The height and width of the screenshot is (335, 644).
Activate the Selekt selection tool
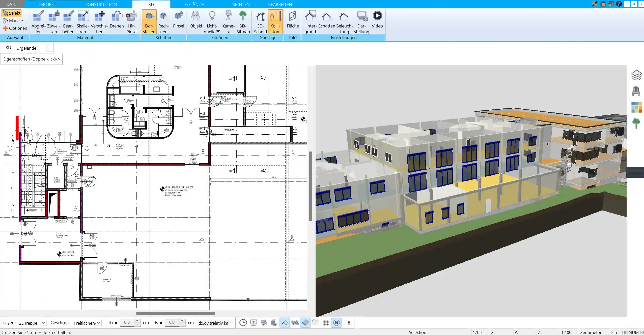[12, 13]
